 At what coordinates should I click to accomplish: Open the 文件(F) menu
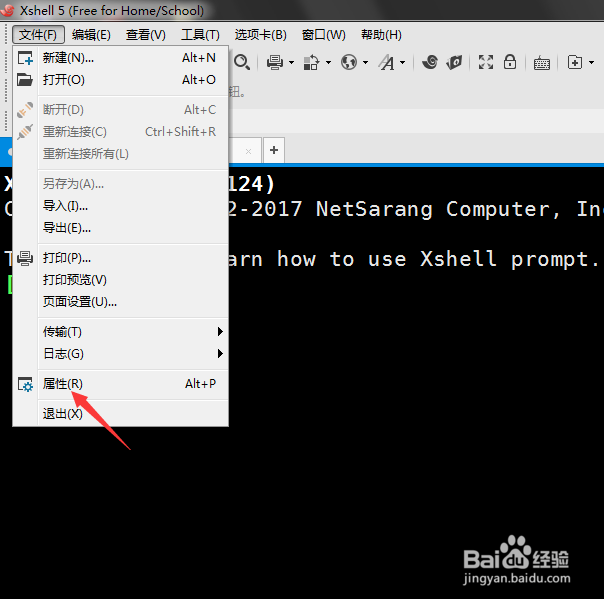coord(38,35)
